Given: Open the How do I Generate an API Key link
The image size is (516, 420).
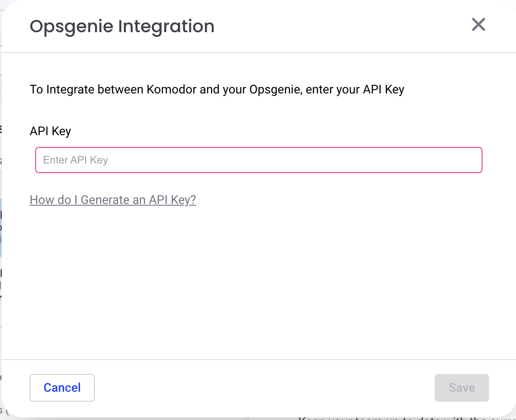Looking at the screenshot, I should click(x=113, y=200).
